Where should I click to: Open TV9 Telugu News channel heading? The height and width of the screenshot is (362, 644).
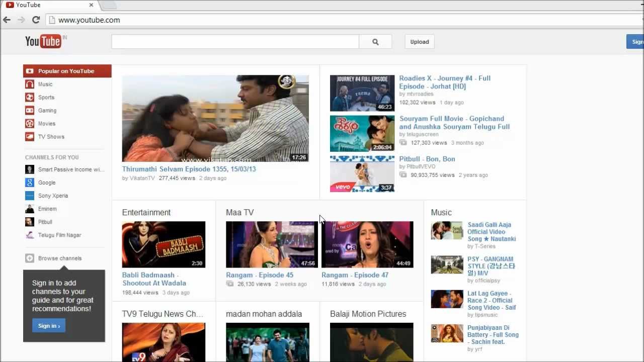[163, 314]
